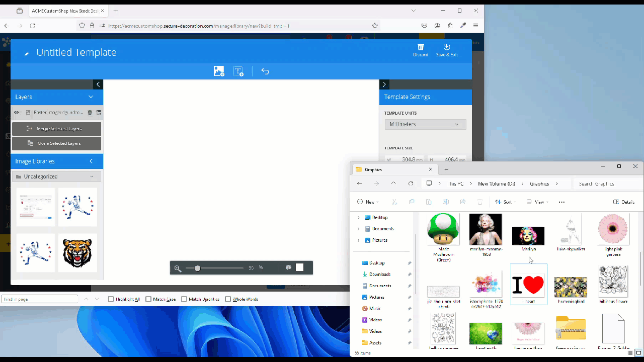
Task: Click the palette icon in zoom bar
Action: (288, 267)
